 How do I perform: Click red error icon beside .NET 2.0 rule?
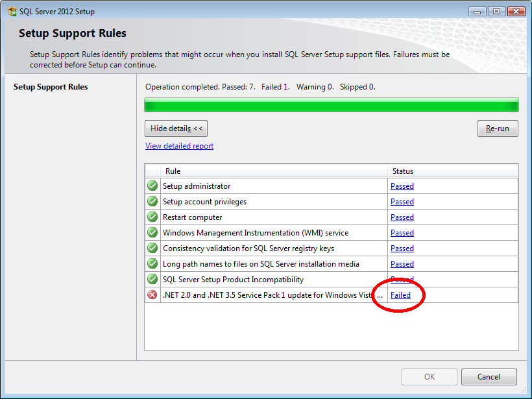[x=152, y=295]
